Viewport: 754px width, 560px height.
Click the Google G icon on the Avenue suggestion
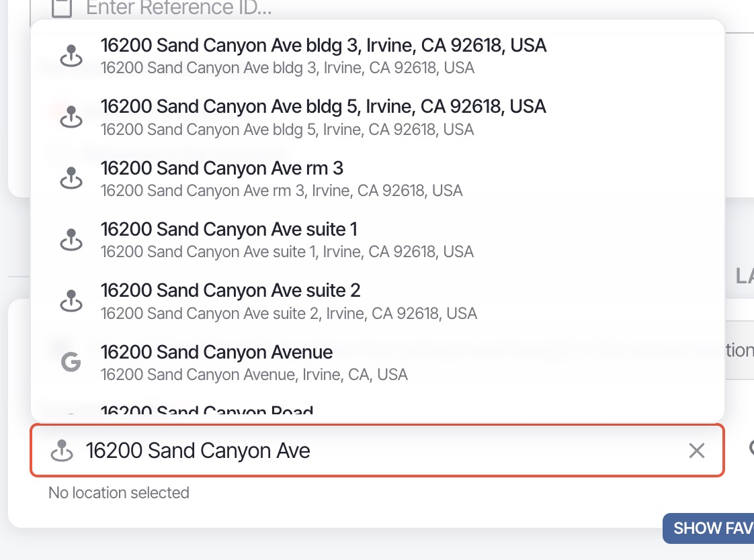(71, 361)
